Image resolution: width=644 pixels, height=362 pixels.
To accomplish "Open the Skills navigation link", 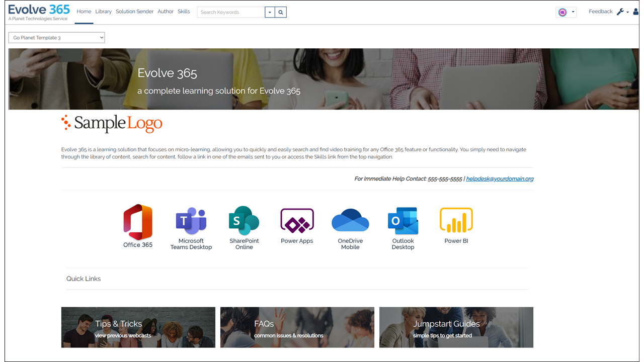I will (184, 12).
